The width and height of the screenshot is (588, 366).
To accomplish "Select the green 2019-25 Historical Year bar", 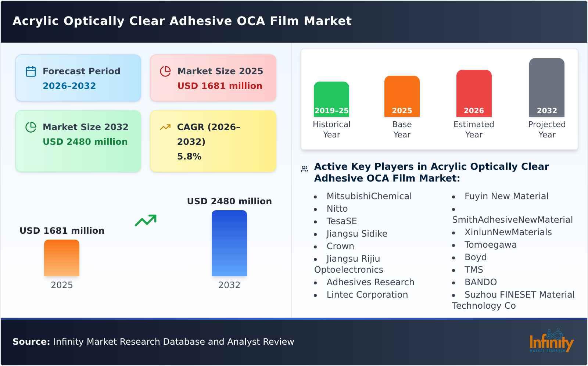I will [331, 99].
